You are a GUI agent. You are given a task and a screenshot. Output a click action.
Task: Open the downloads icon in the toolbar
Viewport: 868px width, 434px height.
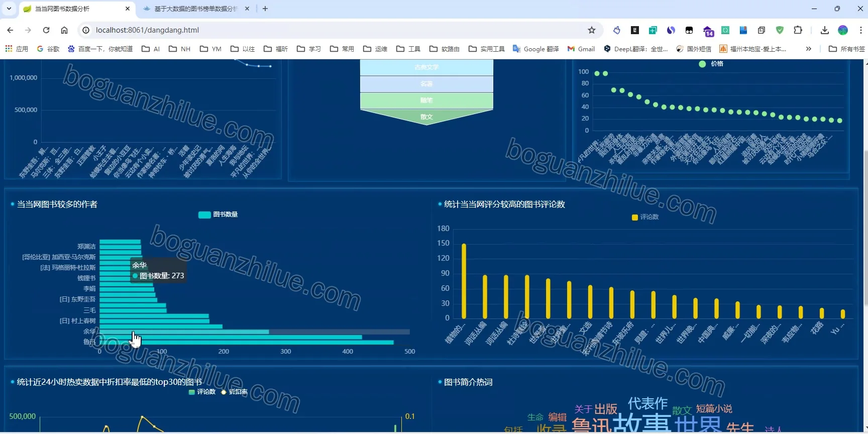pyautogui.click(x=825, y=30)
